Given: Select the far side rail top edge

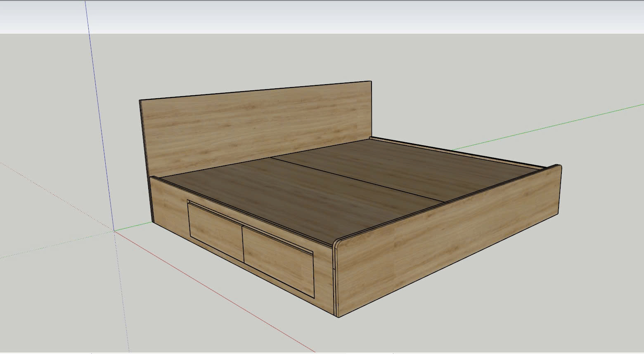Looking at the screenshot, I should coord(458,151).
